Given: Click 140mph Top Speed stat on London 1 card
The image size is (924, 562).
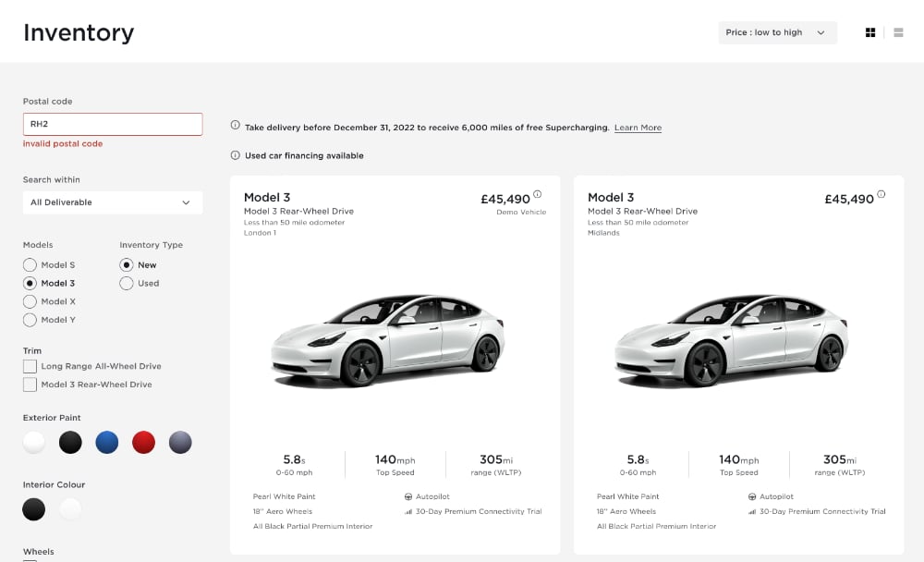Looking at the screenshot, I should [x=395, y=465].
